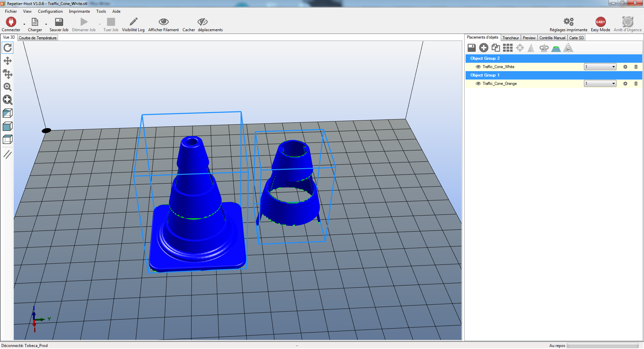
Task: Click the add object plus icon
Action: coord(484,48)
